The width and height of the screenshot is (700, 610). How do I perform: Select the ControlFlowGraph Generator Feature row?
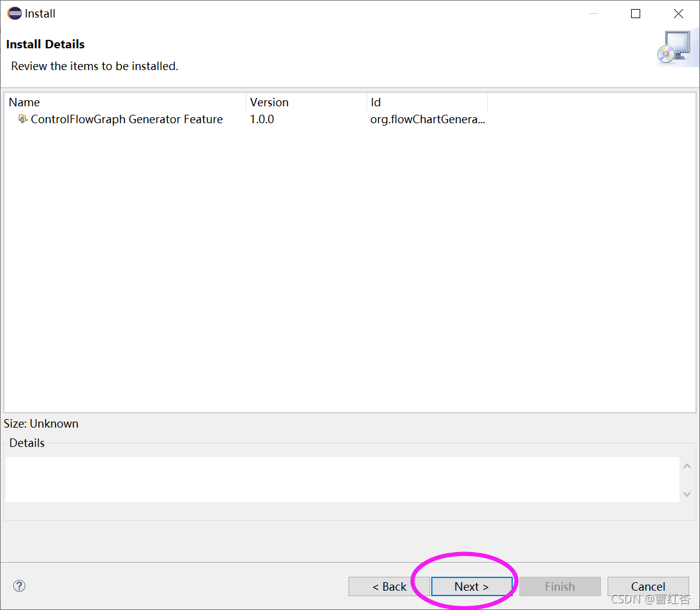tap(127, 119)
